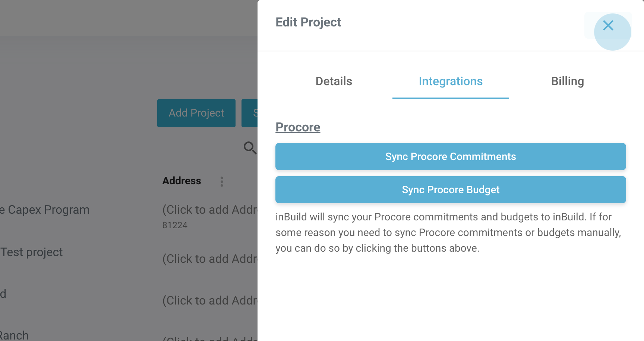Click the Procore heading link
The image size is (644, 341).
[x=298, y=127]
